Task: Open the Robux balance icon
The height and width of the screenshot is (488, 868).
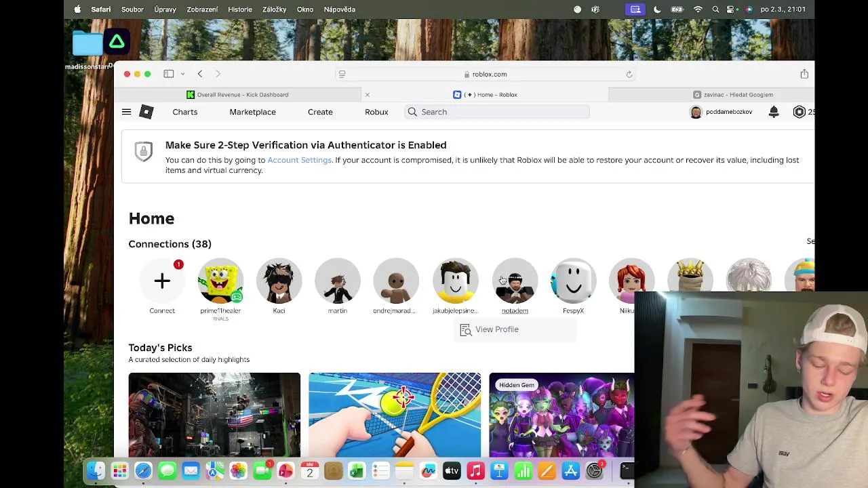Action: coord(800,112)
